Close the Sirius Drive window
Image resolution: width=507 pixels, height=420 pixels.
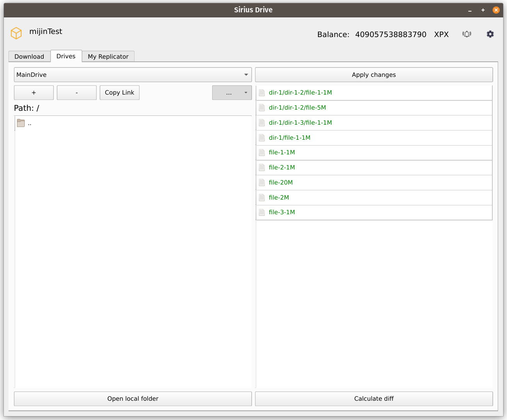496,10
